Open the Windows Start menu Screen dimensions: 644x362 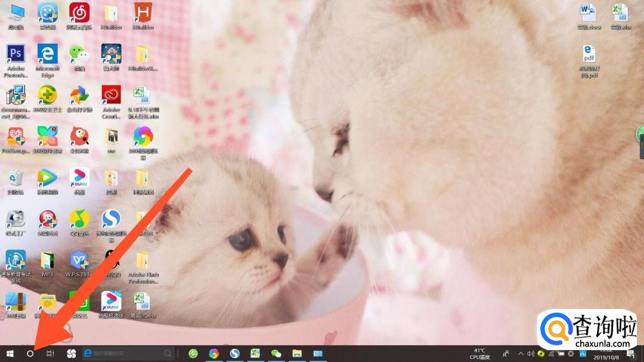(x=10, y=354)
